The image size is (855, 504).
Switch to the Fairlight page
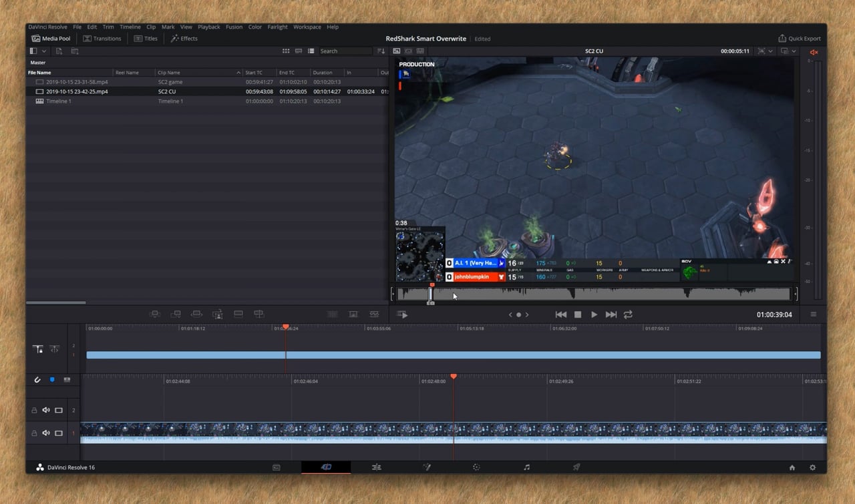526,467
